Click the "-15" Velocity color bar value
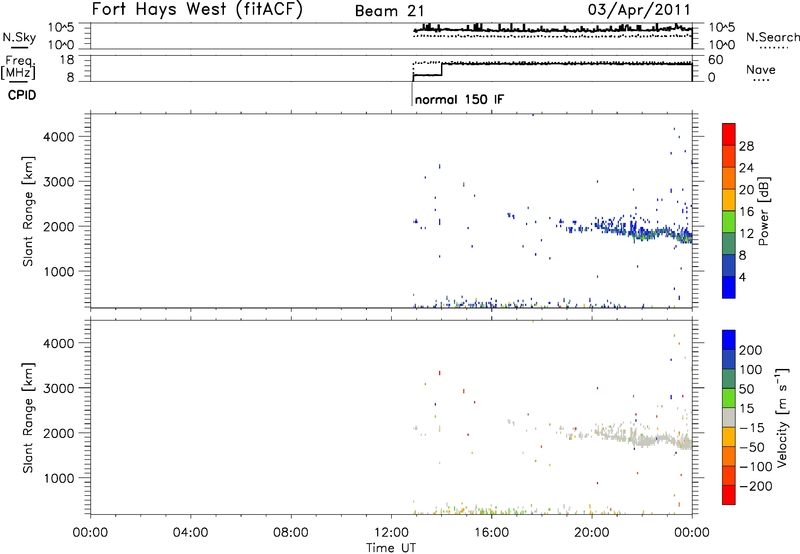 tap(752, 428)
